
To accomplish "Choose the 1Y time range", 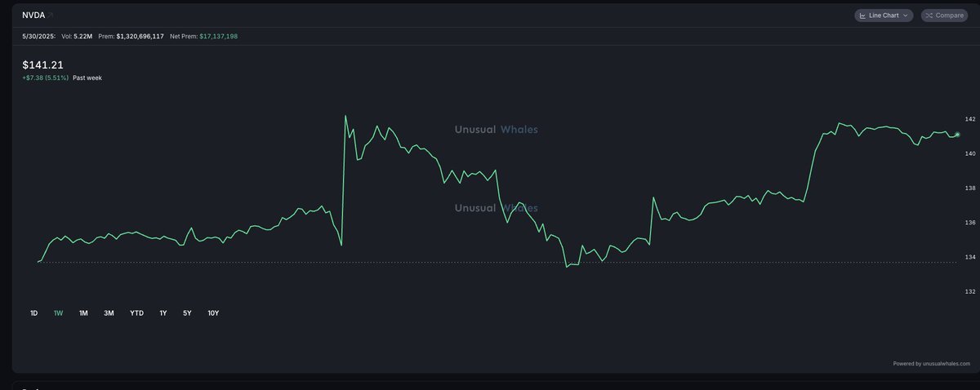I will coord(163,313).
